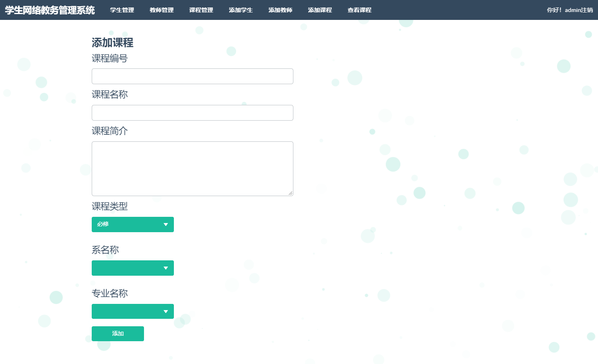The width and height of the screenshot is (598, 364).
Task: Click into the 课程名称 text box
Action: [193, 113]
